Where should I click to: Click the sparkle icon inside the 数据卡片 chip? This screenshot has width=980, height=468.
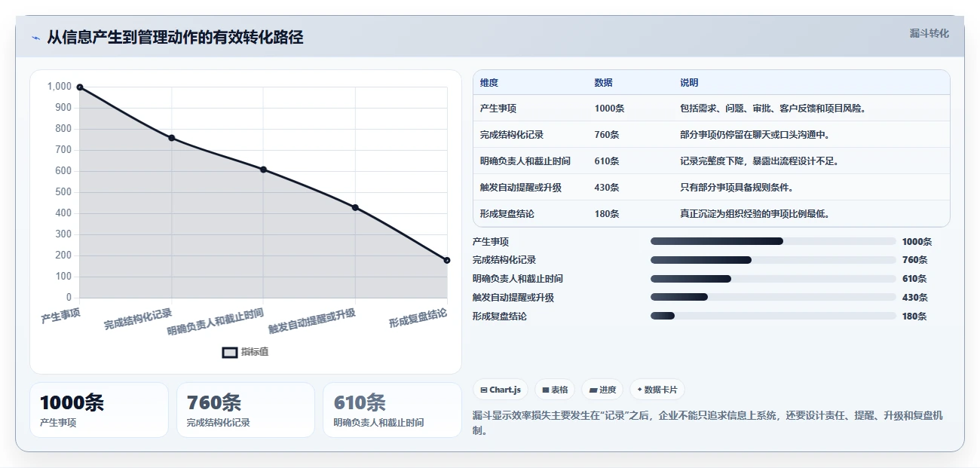[640, 390]
